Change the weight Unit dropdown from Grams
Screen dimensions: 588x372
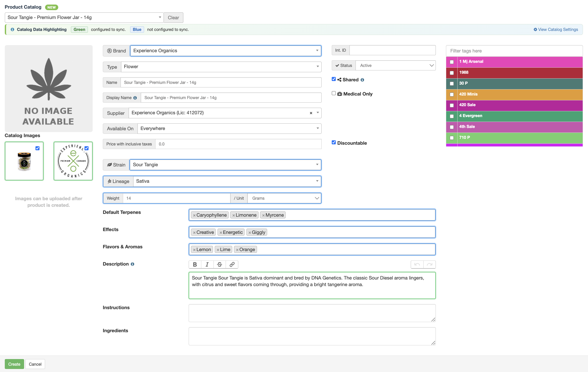pyautogui.click(x=284, y=198)
